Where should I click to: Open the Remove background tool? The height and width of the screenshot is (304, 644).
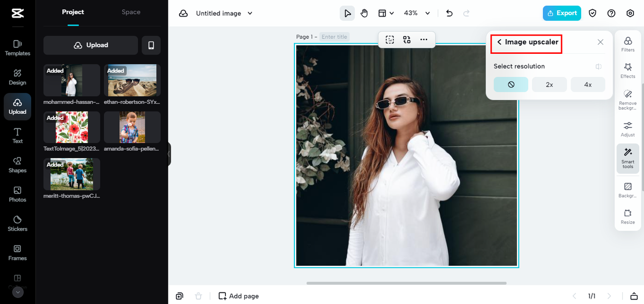628,100
